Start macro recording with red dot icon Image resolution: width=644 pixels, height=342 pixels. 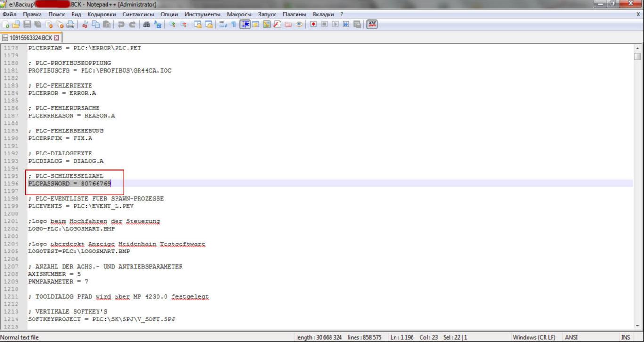click(x=313, y=24)
